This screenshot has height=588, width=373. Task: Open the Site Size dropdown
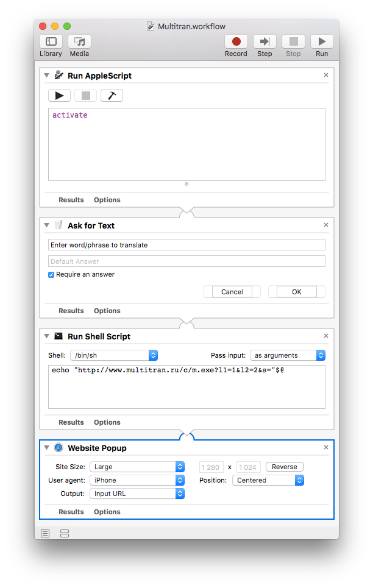(x=137, y=467)
